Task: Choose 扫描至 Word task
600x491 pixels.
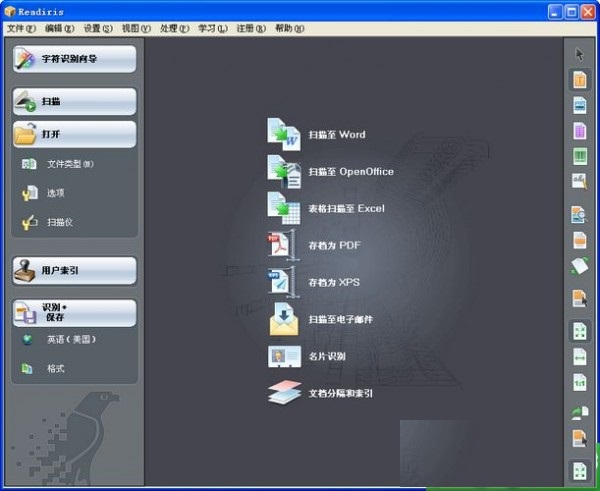Action: 316,134
